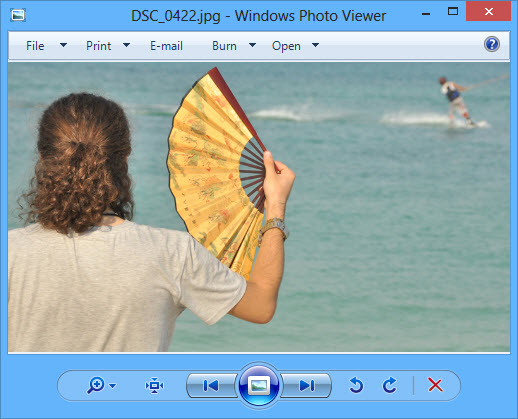This screenshot has height=419, width=518.
Task: Expand the Print dropdown arrow
Action: [126, 45]
